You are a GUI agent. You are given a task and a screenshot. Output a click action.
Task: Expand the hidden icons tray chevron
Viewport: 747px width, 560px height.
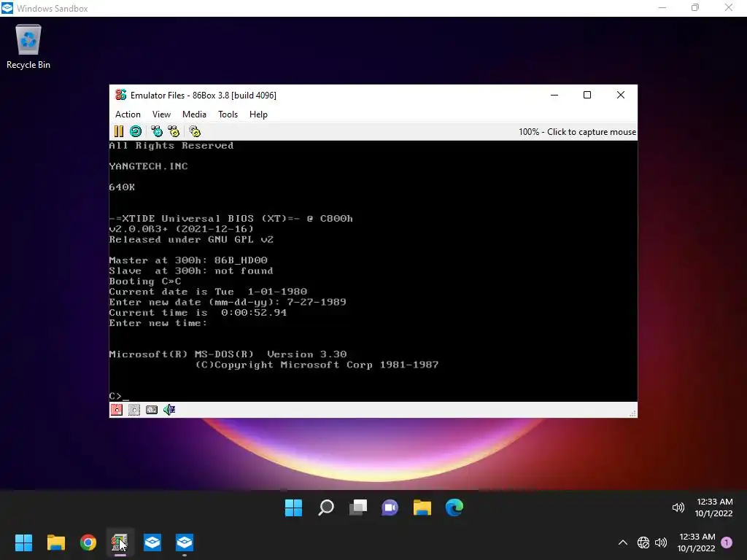click(x=623, y=542)
